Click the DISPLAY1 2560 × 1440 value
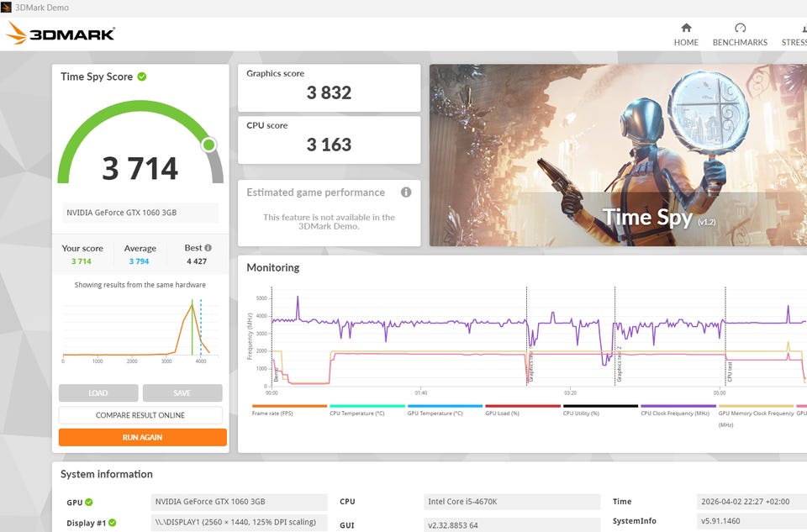Screen dimensions: 807x532 click(x=239, y=522)
